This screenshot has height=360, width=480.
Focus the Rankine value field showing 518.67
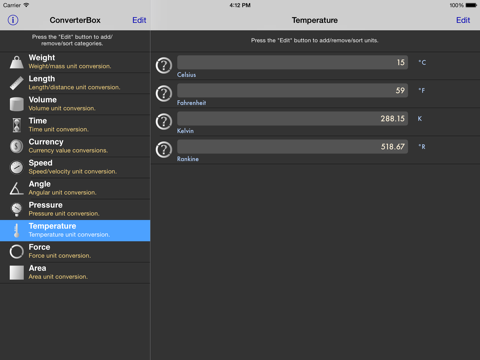pos(292,146)
